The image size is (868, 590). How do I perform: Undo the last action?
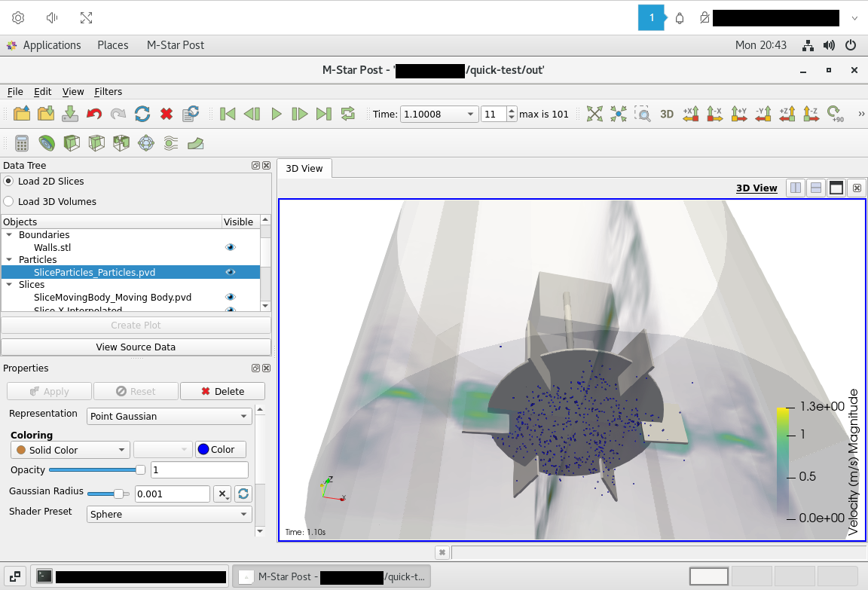tap(94, 114)
